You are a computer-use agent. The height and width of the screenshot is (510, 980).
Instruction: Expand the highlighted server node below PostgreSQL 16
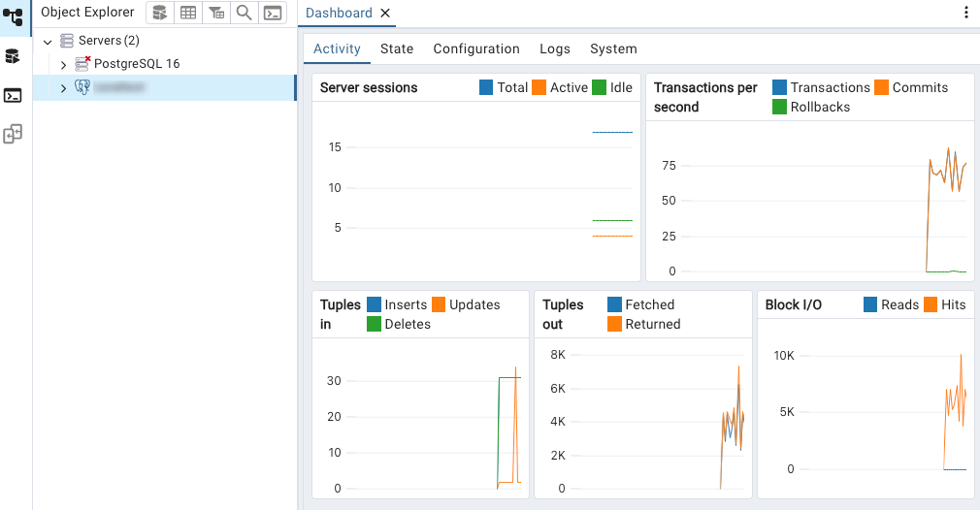tap(63, 88)
